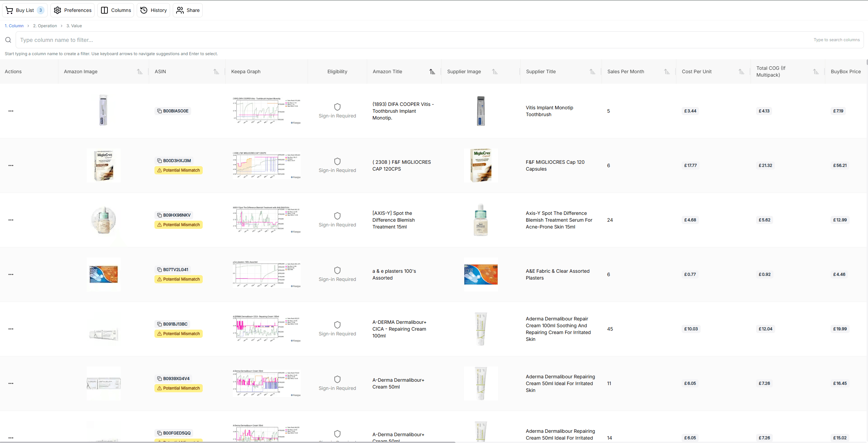The height and width of the screenshot is (443, 868).
Task: Click Potential Mismatch badge for B0939XG4V4
Action: [x=179, y=388]
